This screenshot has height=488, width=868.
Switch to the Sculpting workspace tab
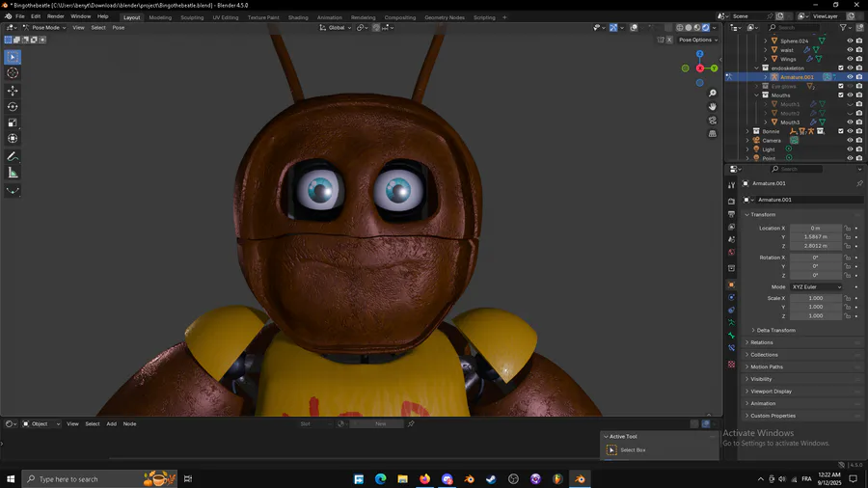192,17
